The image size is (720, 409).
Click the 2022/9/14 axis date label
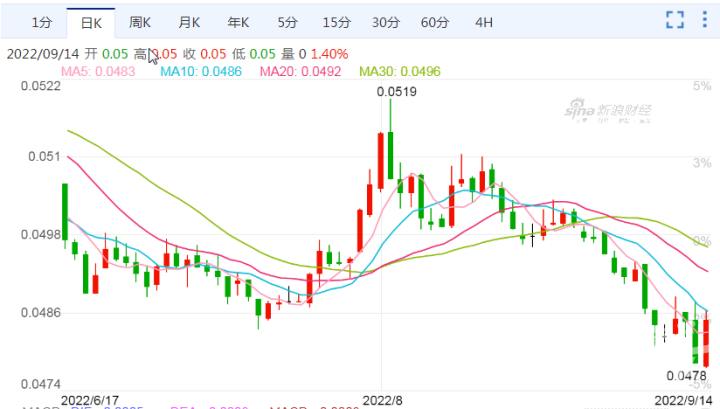point(683,400)
